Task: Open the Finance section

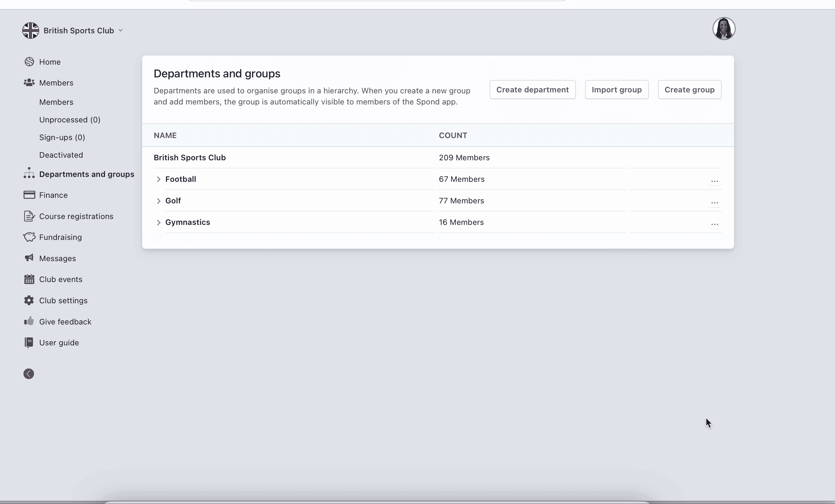Action: 53,195
